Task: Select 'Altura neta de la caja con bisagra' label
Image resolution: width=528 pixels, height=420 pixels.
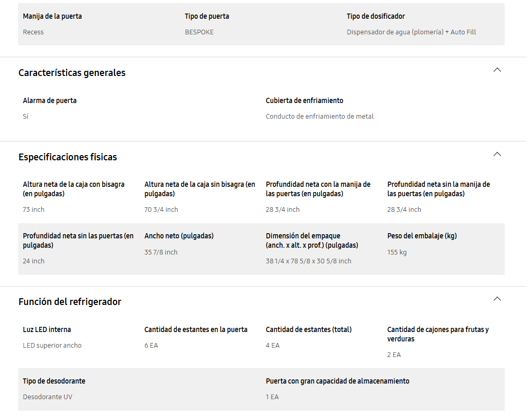Action: coord(74,189)
